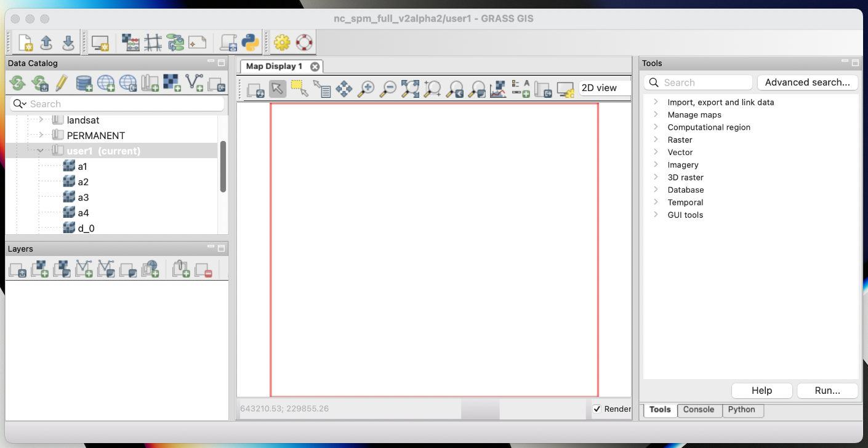
Task: Open Advanced search...
Action: coord(807,82)
